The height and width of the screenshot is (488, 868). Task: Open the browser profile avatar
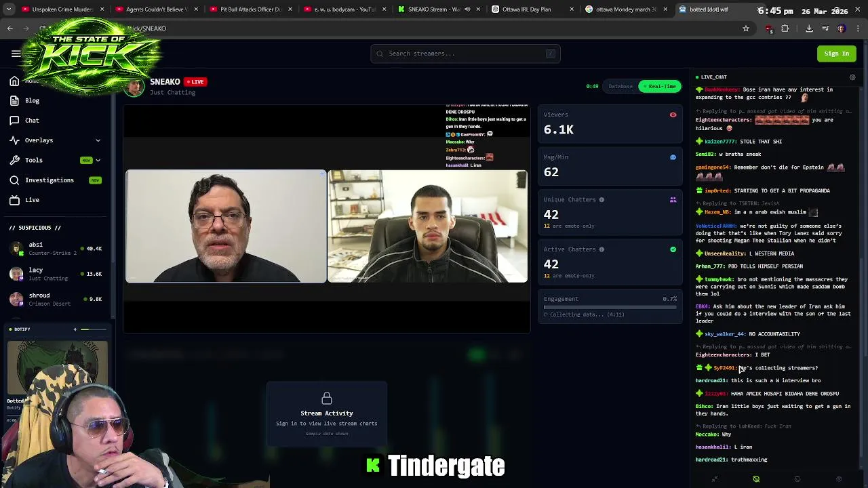click(842, 28)
